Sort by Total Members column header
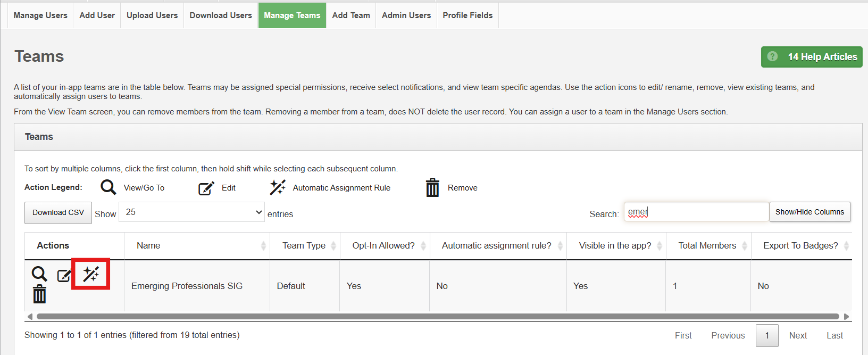The height and width of the screenshot is (355, 868). tap(707, 246)
